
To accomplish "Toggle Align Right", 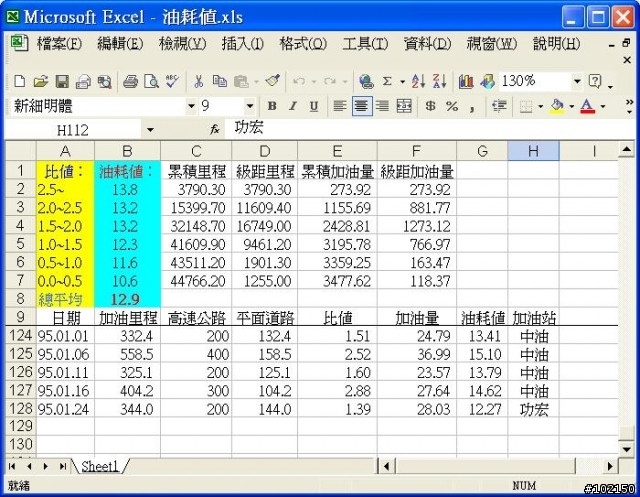I will point(382,106).
